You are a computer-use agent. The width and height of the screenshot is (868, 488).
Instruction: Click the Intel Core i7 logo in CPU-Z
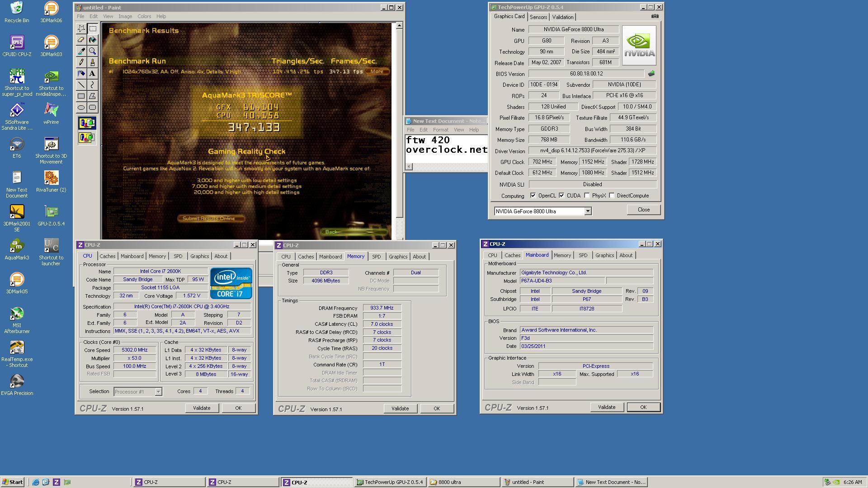[231, 283]
